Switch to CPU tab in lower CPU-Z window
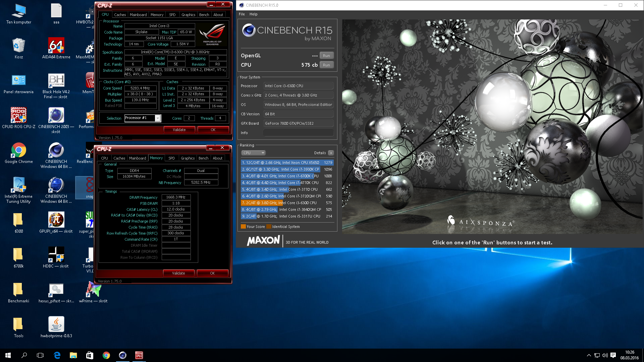Screen dimensions: 644x362 pyautogui.click(x=105, y=158)
